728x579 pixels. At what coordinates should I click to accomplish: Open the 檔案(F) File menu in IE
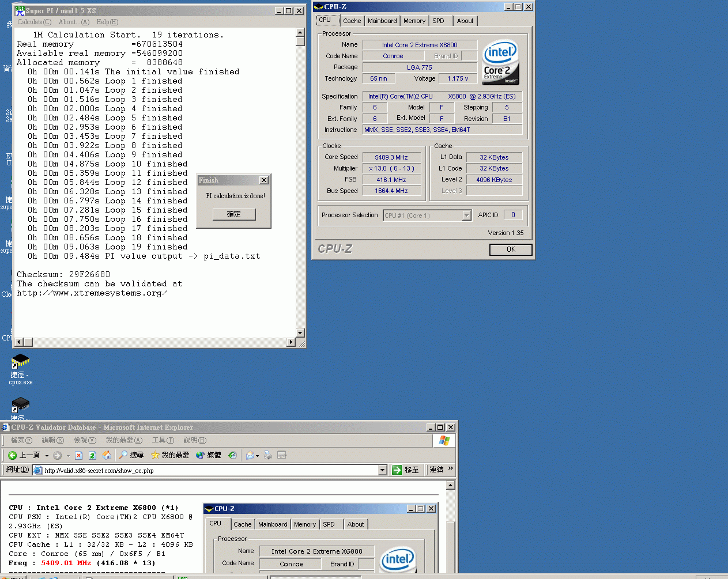click(x=21, y=440)
